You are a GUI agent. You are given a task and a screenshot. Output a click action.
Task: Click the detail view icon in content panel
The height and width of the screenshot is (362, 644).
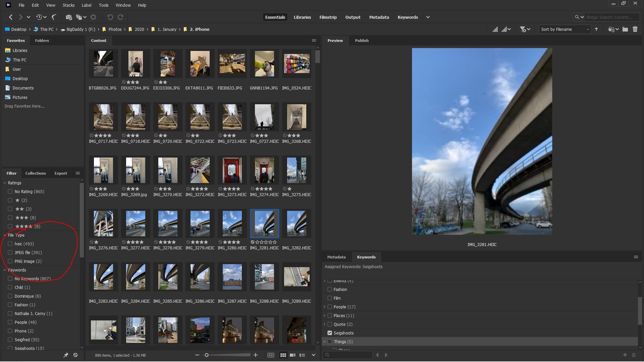pyautogui.click(x=294, y=355)
